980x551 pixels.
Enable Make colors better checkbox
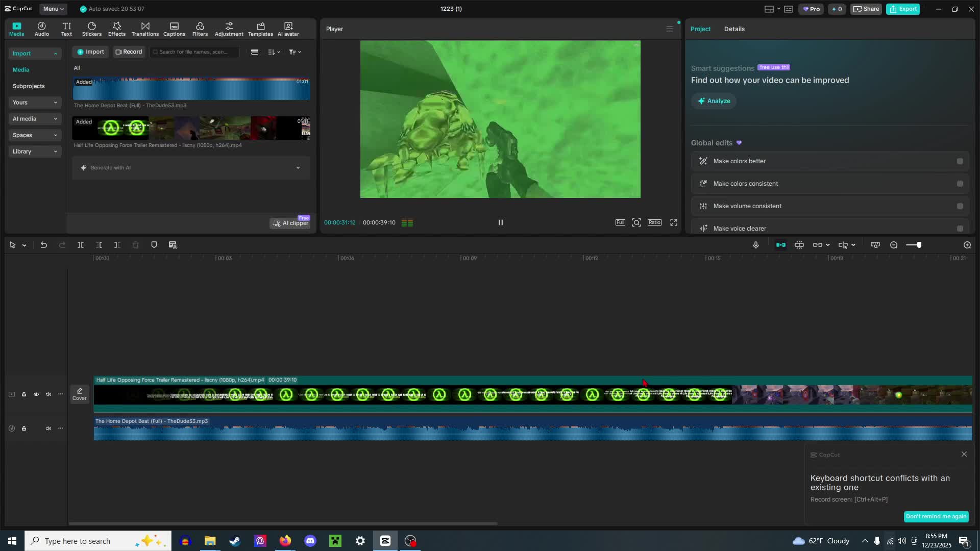click(x=960, y=161)
